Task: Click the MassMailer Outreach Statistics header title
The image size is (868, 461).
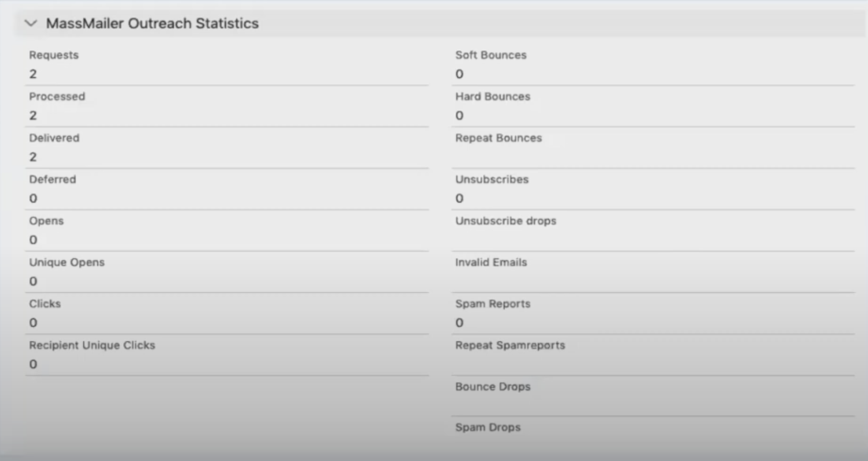Action: (x=152, y=23)
